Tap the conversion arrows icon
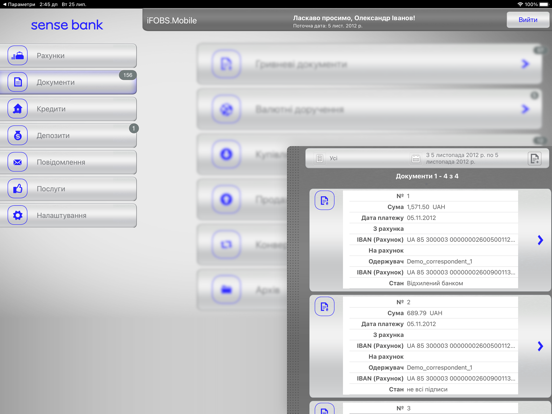 click(x=226, y=244)
